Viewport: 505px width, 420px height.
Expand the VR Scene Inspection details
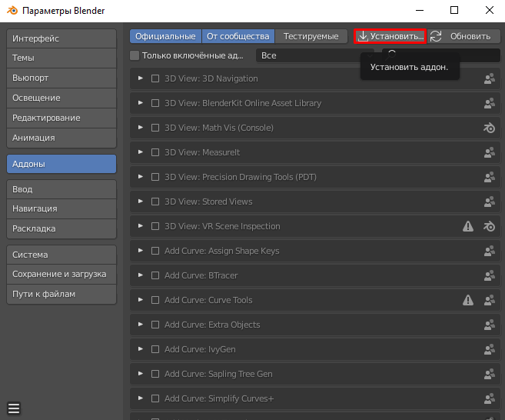[x=141, y=226]
